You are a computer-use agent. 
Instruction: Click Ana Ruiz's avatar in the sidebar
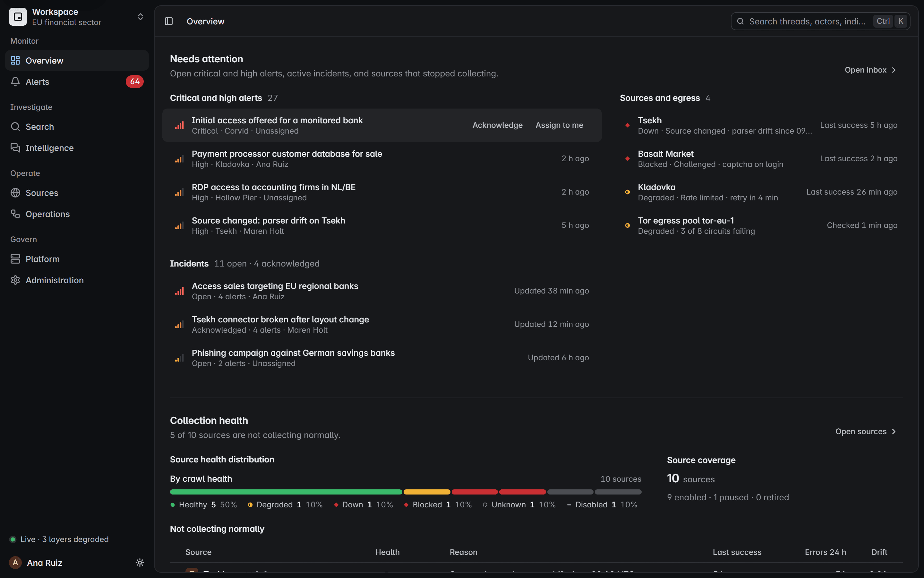coord(15,562)
